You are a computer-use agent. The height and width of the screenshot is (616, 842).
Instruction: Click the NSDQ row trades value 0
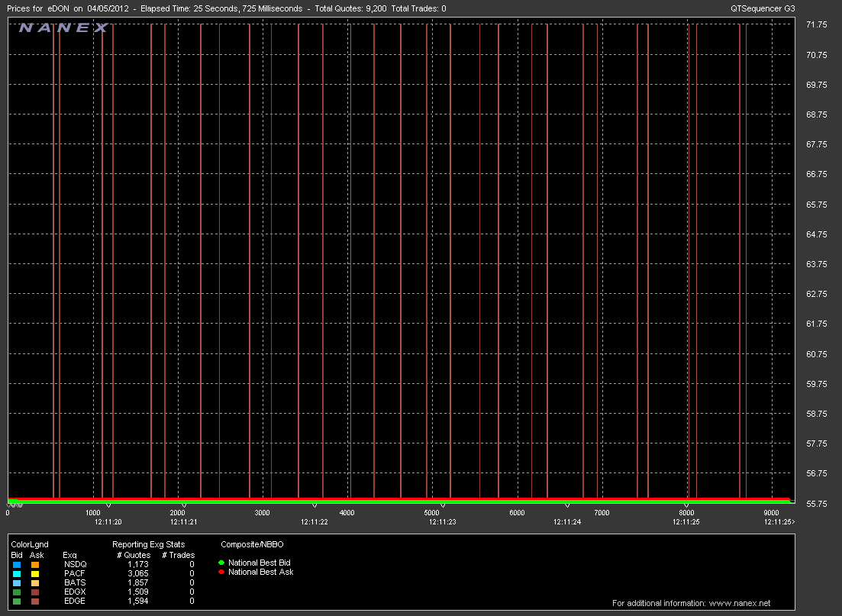pyautogui.click(x=192, y=564)
